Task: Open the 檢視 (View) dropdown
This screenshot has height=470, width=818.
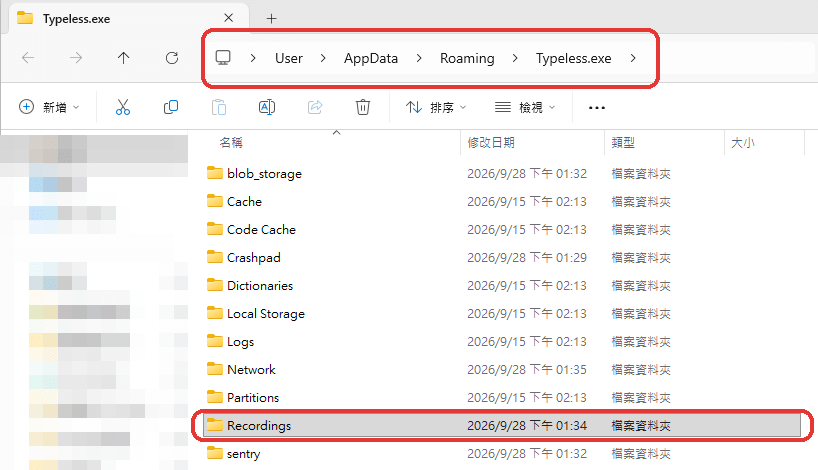Action: pyautogui.click(x=525, y=107)
